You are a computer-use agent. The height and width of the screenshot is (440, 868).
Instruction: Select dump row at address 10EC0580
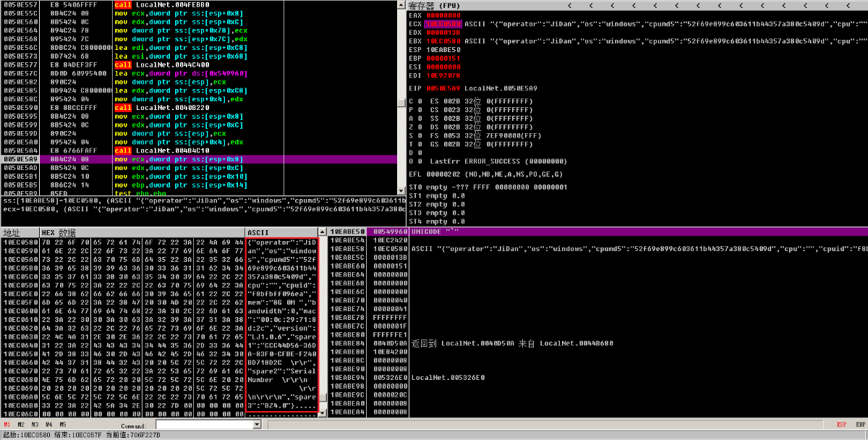tap(160, 242)
